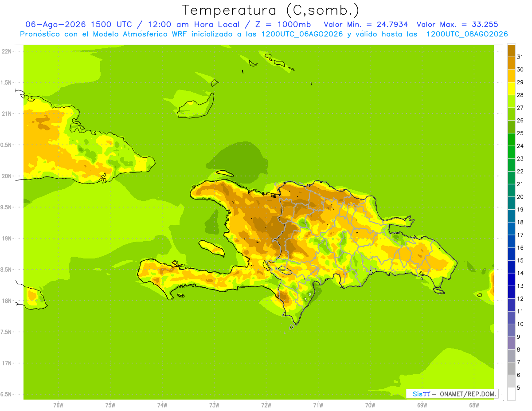Click the "9.5N" latitude label
Viewport: 532px width, 411px height.
[x=7, y=207]
